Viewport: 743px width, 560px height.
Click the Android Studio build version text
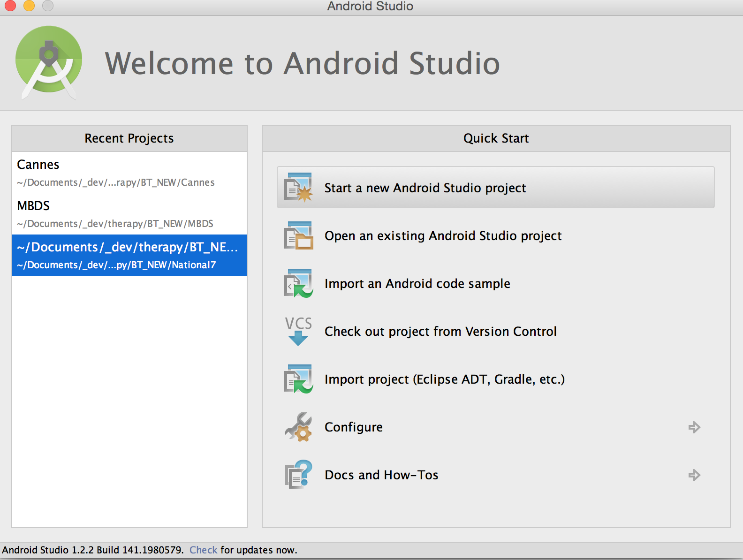pos(93,550)
